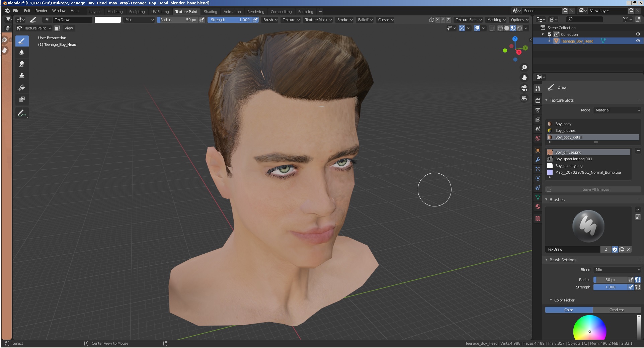Toggle Z axis symmetry
This screenshot has height=348, width=644.
[x=448, y=20]
